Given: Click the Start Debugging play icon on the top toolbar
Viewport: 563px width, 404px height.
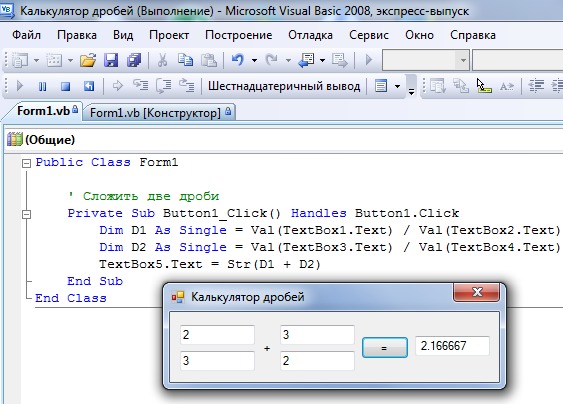Looking at the screenshot, I should pos(368,60).
